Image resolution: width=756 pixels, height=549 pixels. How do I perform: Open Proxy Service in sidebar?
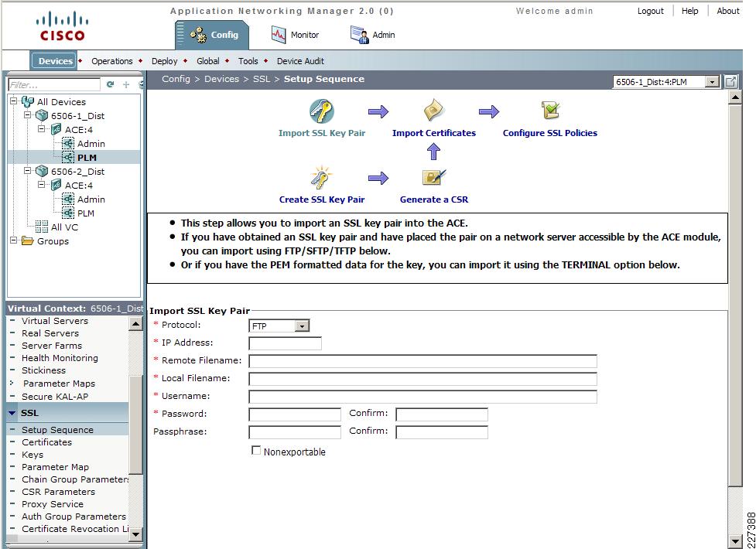pos(53,504)
